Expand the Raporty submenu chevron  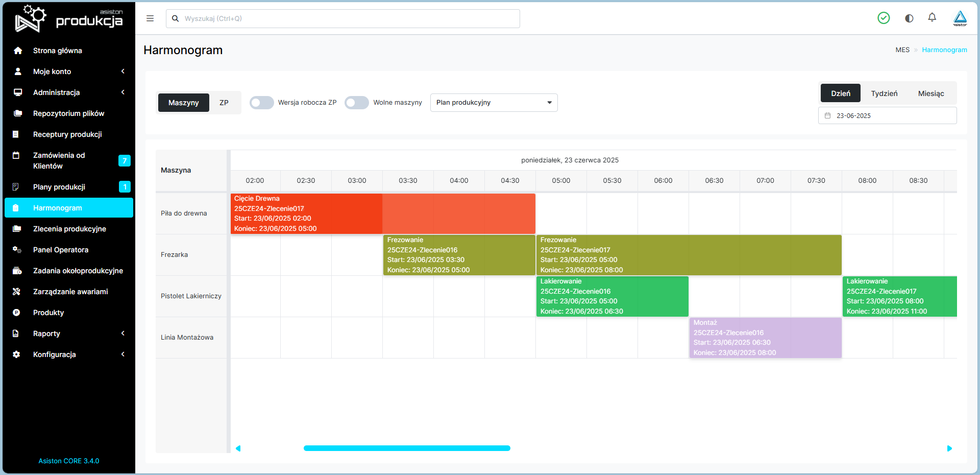[x=123, y=334]
